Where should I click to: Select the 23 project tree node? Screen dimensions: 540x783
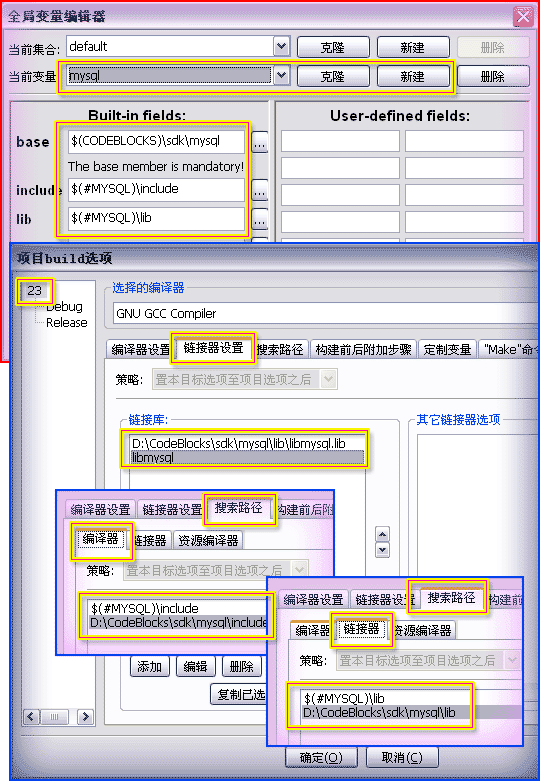click(34, 291)
